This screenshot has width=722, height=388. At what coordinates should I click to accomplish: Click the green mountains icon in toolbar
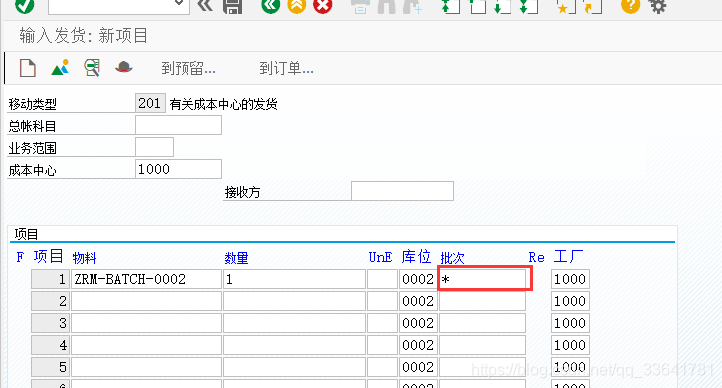(60, 67)
